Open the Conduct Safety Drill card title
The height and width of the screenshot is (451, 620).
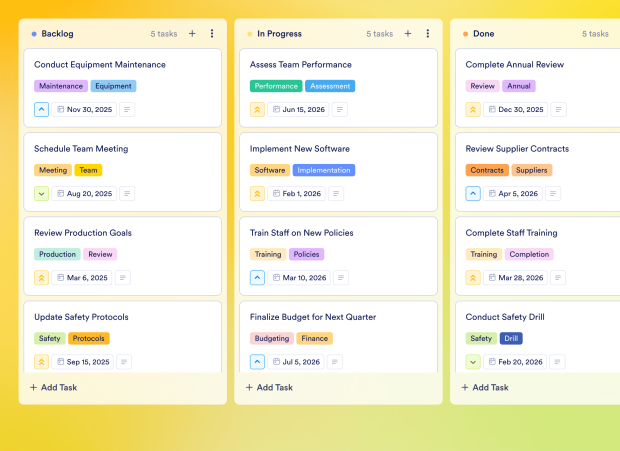[x=505, y=317]
